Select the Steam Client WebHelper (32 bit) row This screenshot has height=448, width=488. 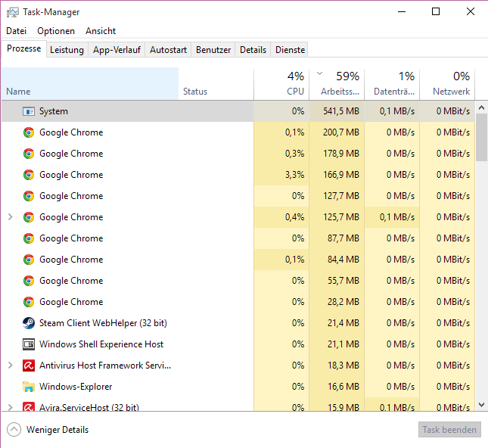[x=238, y=323]
